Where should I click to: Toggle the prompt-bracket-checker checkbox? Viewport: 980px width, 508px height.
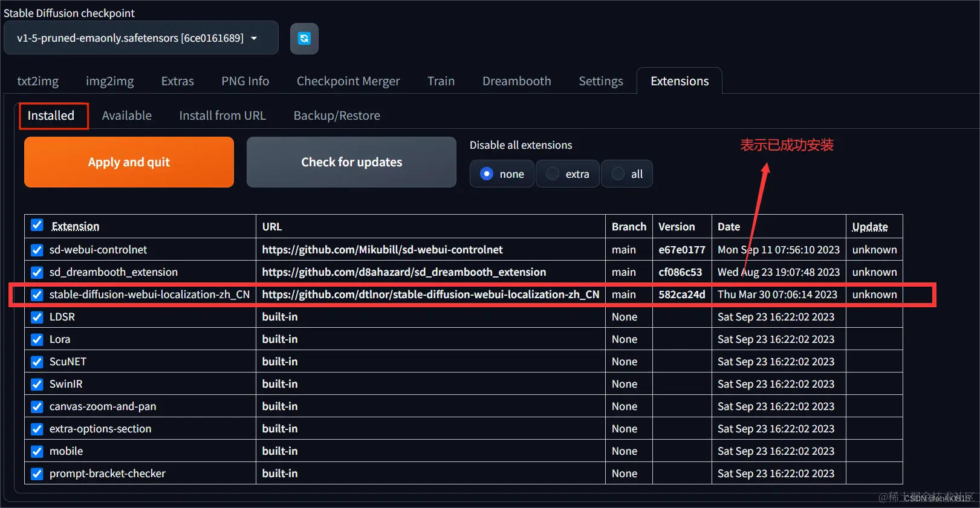pyautogui.click(x=37, y=474)
